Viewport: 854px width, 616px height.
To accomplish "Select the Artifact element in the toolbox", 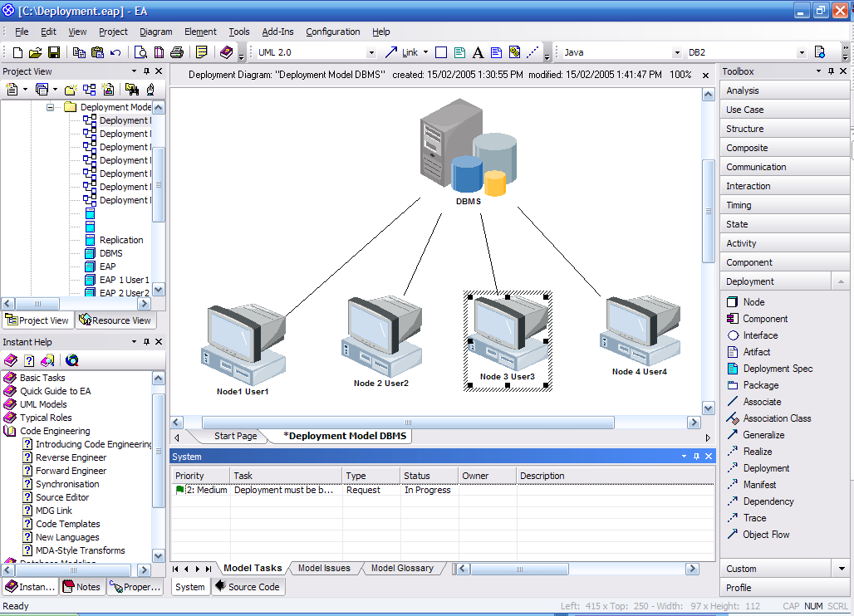I will pos(756,352).
